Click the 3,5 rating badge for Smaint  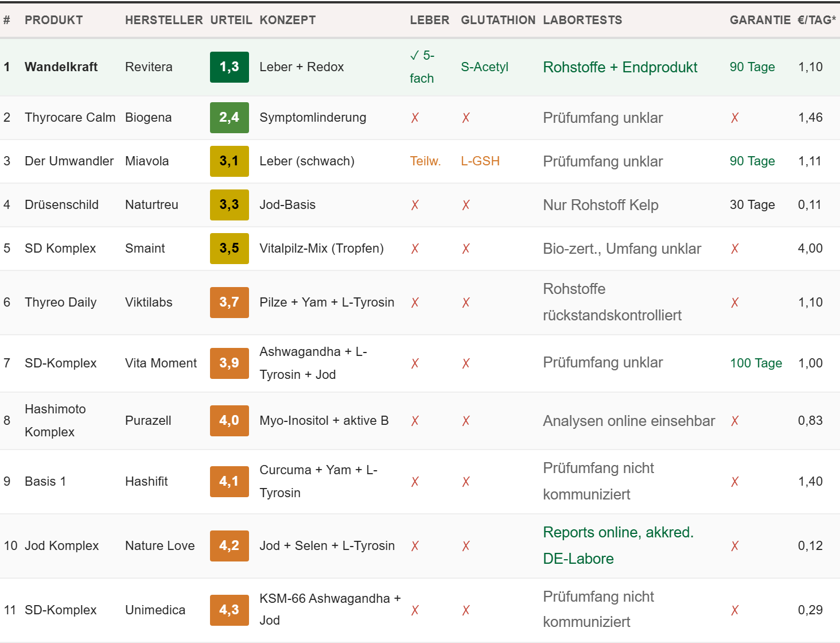tap(230, 249)
